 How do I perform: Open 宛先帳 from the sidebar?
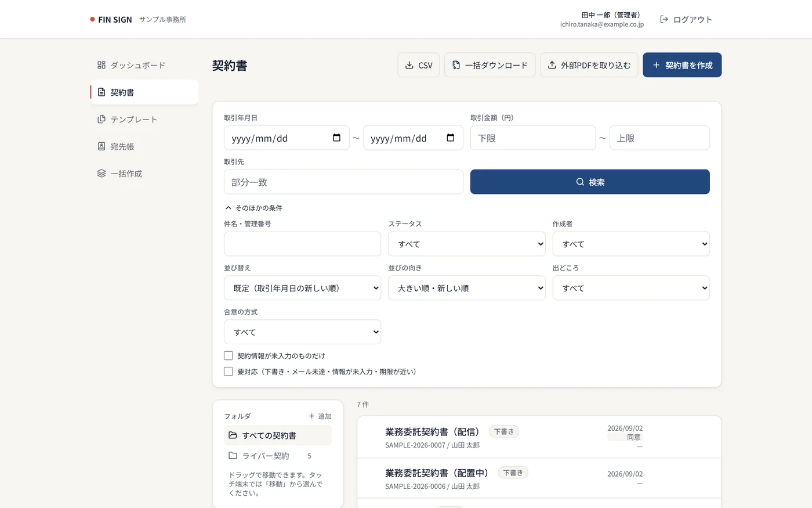[x=144, y=146]
